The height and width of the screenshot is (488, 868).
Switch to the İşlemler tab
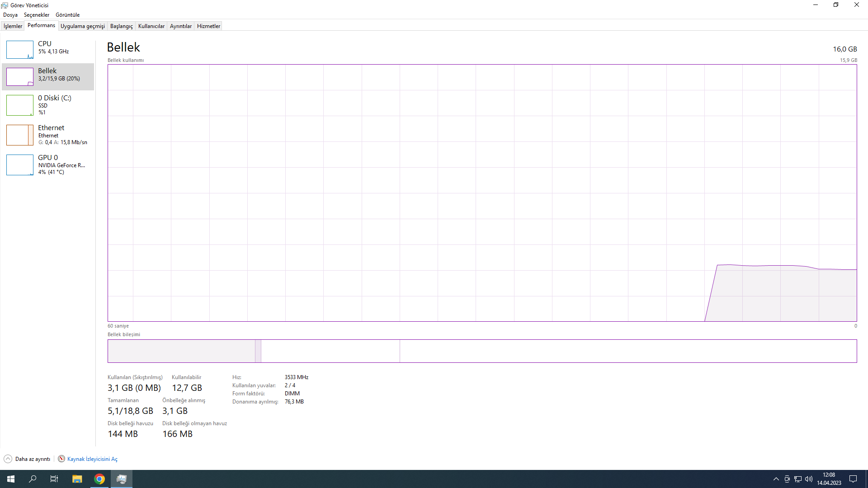(13, 26)
